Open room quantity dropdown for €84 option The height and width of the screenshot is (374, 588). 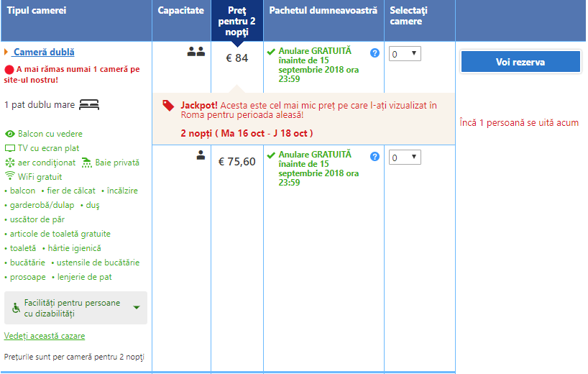[x=405, y=54]
